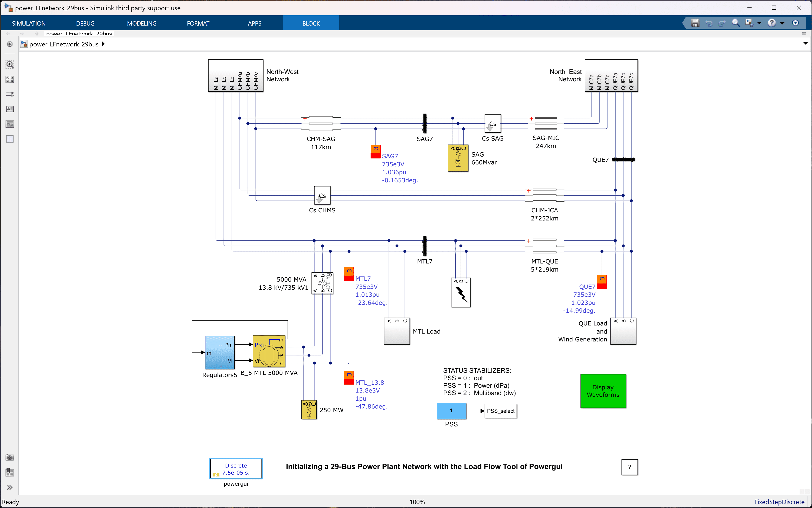Click the screenshot camera icon at bottom left
The height and width of the screenshot is (508, 812).
coord(10,457)
